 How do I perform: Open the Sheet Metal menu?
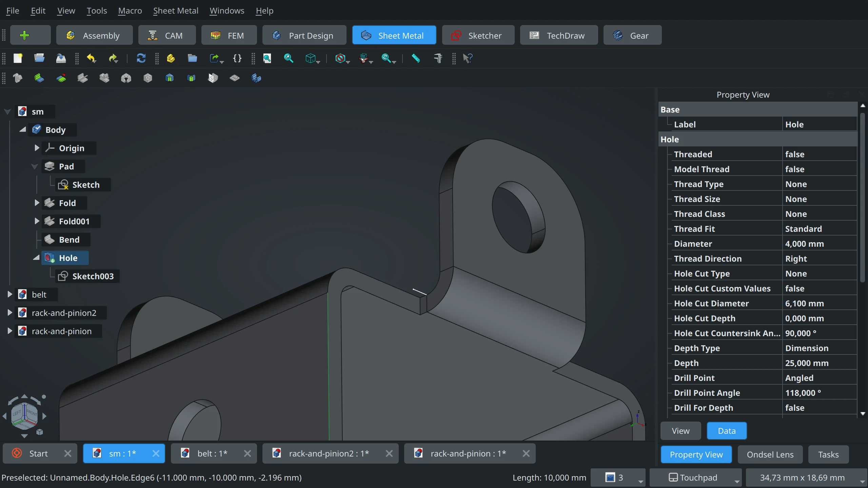176,11
